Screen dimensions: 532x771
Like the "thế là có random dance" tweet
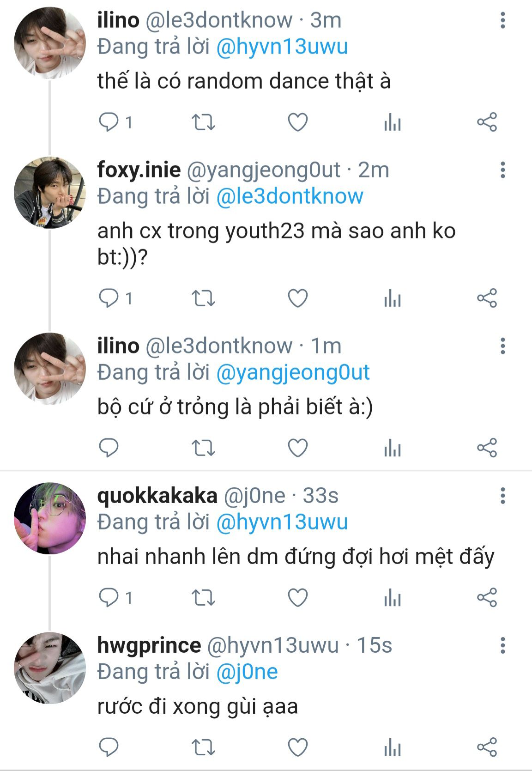click(x=297, y=122)
